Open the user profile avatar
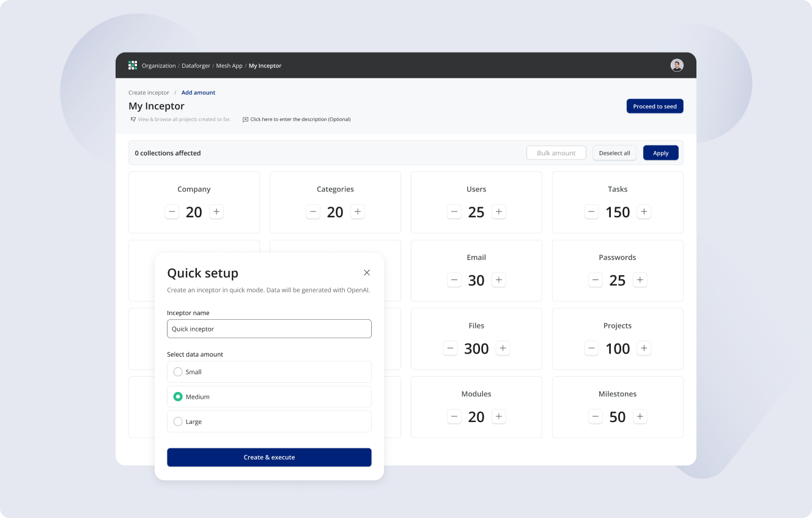812x518 pixels. (676, 65)
